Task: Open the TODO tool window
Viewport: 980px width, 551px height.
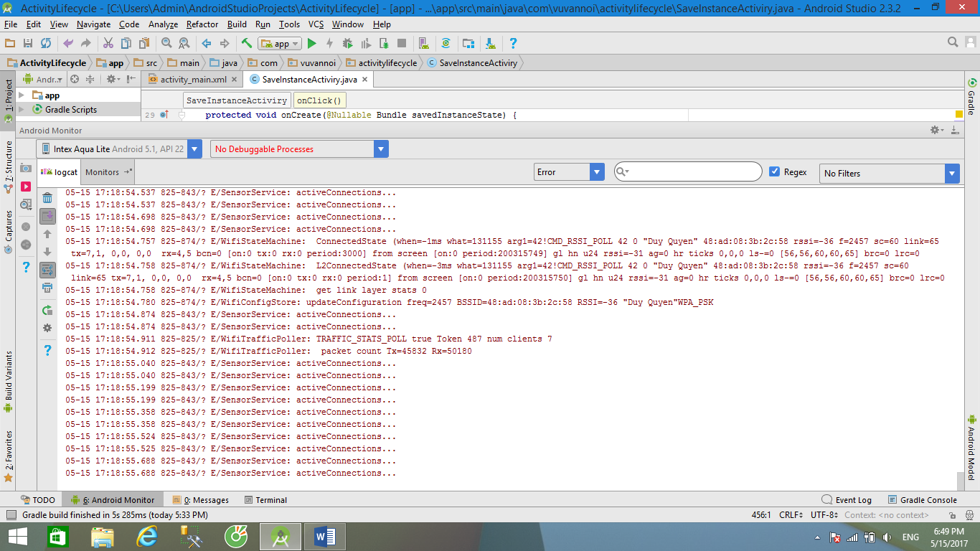Action: point(38,500)
